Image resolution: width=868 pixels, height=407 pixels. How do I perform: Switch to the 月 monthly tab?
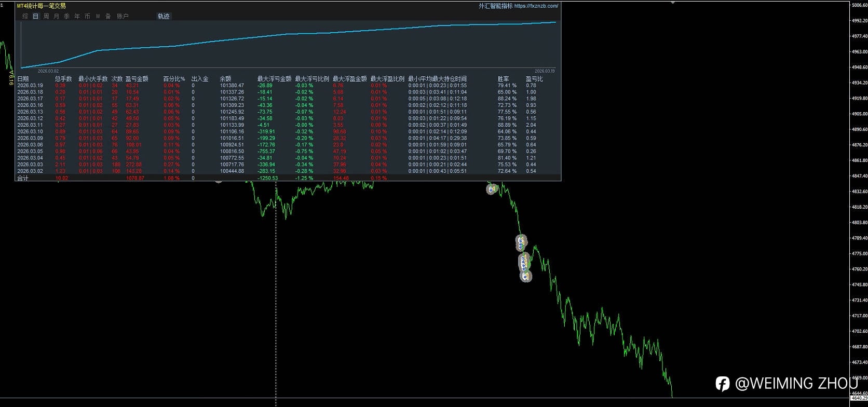(x=57, y=17)
